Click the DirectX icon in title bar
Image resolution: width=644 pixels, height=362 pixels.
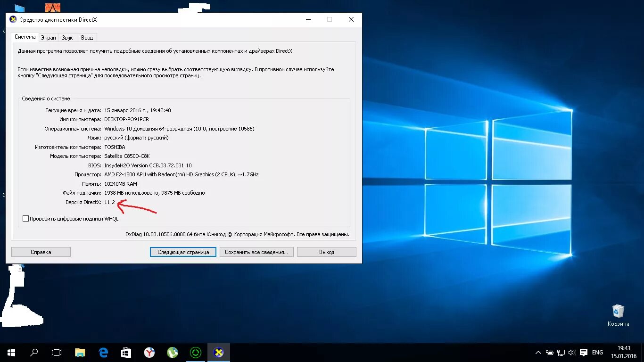point(13,19)
